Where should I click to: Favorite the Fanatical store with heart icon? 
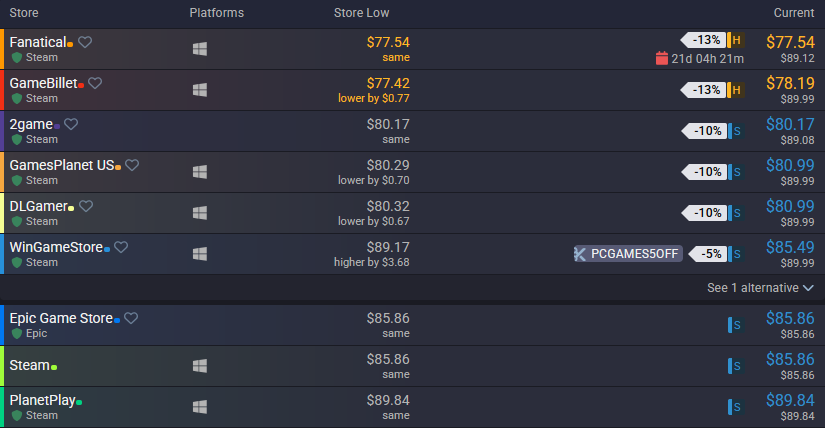coord(85,42)
